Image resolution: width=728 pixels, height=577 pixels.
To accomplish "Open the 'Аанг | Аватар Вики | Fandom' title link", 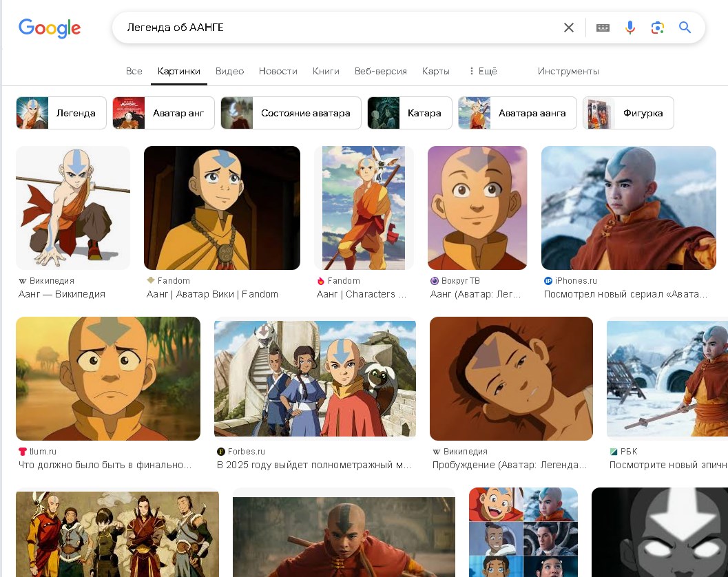I will pyautogui.click(x=212, y=294).
